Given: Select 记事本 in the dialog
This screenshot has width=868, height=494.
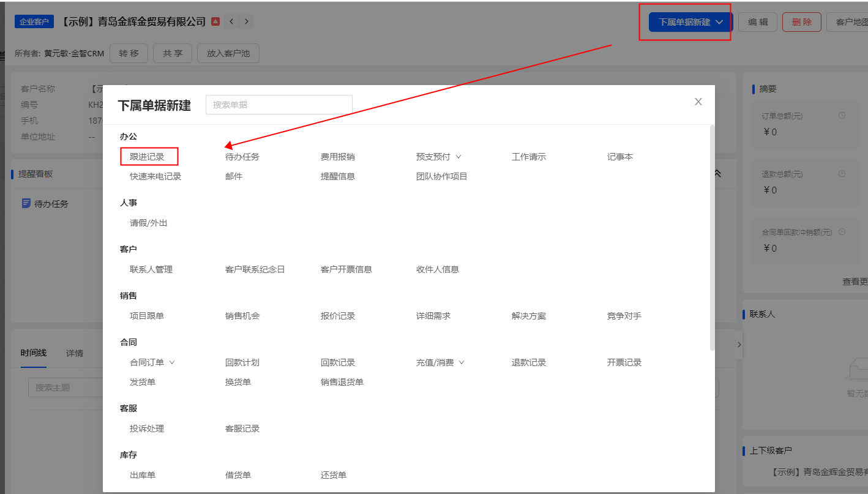Looking at the screenshot, I should point(620,157).
